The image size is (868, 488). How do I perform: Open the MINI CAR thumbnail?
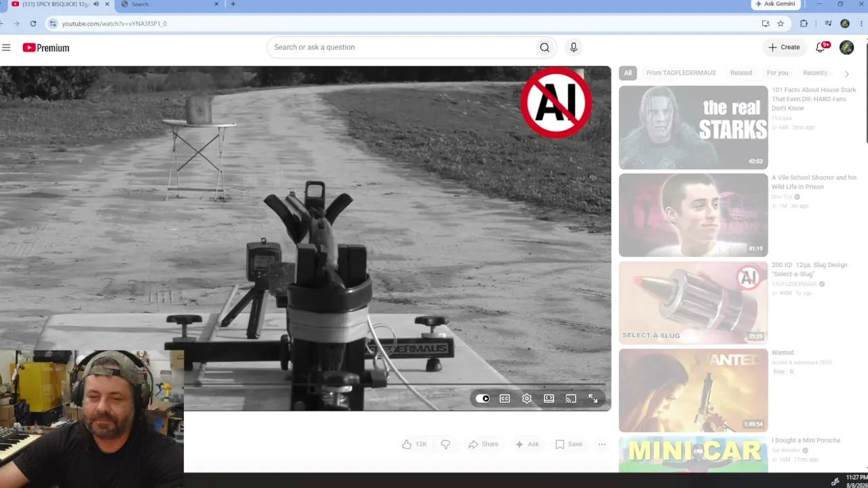click(x=693, y=454)
